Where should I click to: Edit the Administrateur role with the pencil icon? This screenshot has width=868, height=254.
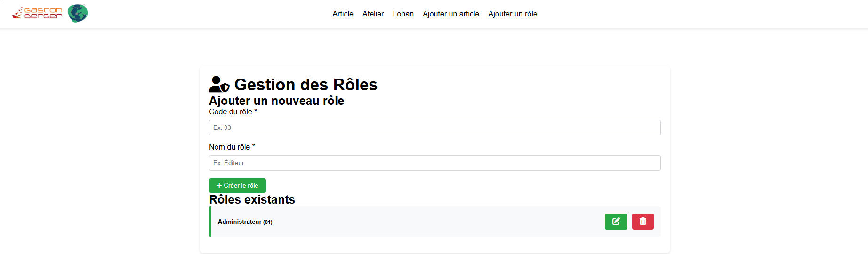click(x=616, y=222)
